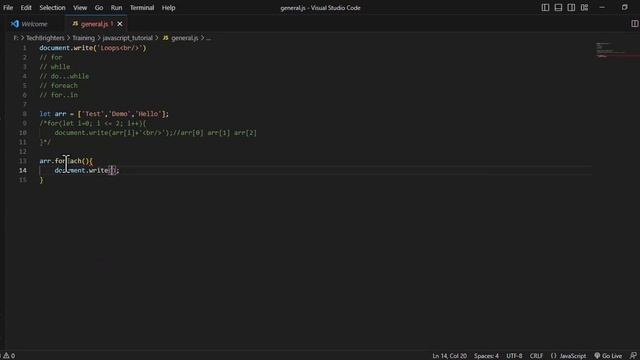The width and height of the screenshot is (640, 360).
Task: Click TechBrighters folder in breadcrumb
Action: click(x=45, y=38)
